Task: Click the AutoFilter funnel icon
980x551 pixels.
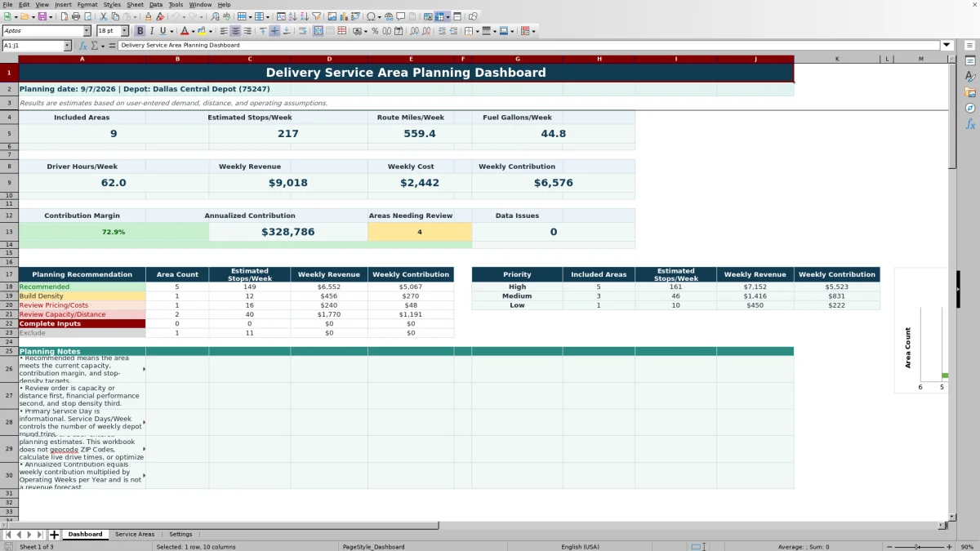Action: click(x=316, y=16)
